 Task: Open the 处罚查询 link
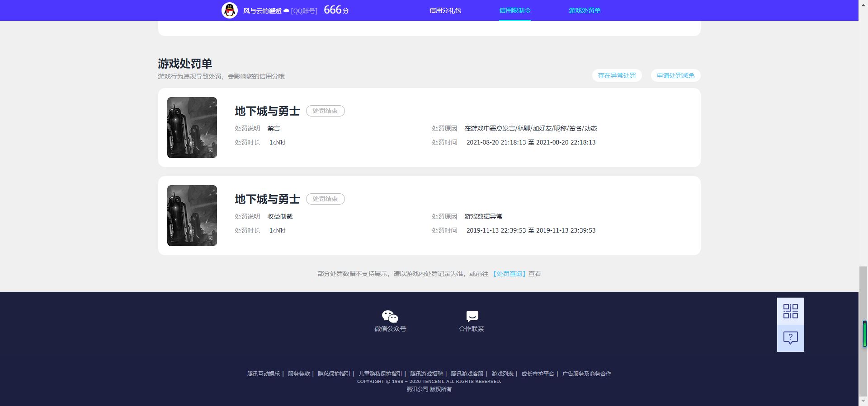509,274
